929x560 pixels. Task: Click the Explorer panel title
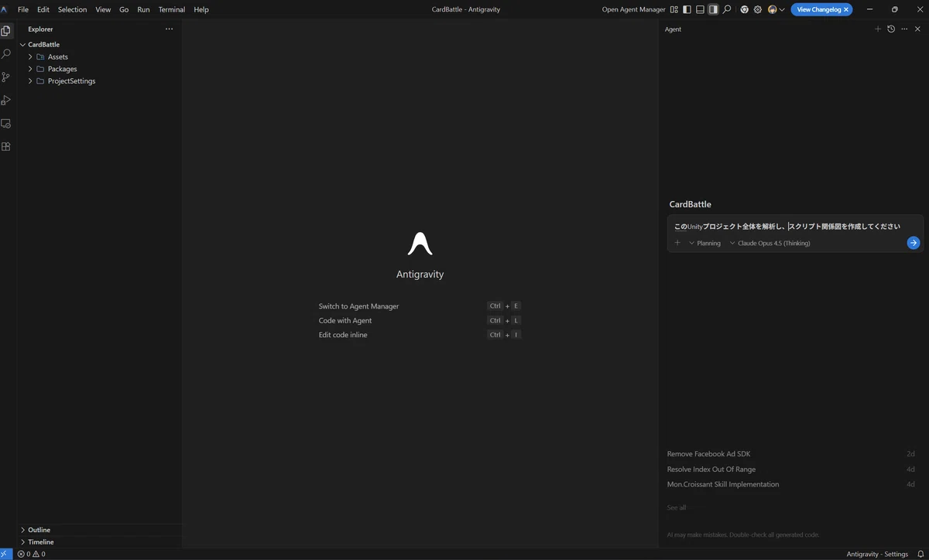(41, 29)
